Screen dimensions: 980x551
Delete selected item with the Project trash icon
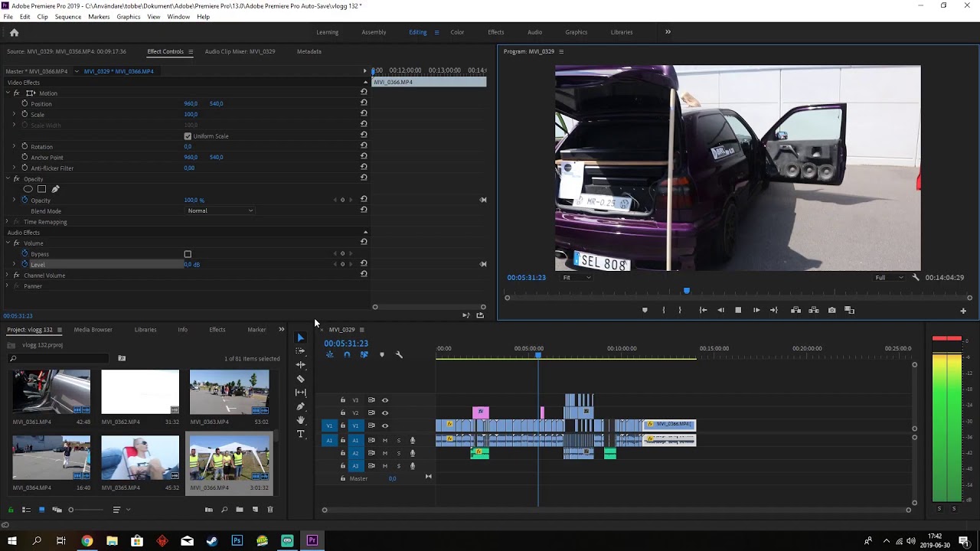(x=269, y=510)
